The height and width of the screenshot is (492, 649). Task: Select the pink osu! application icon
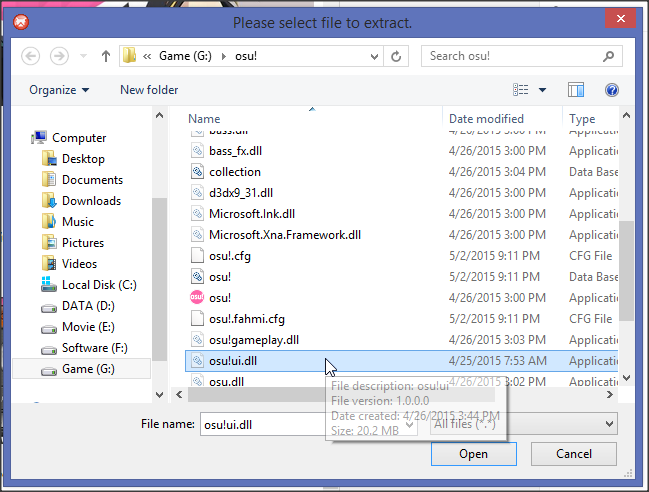point(197,297)
